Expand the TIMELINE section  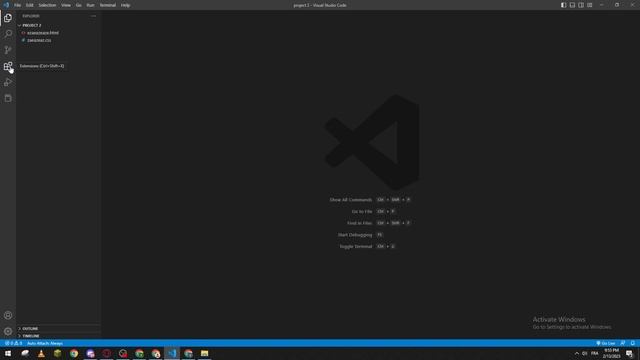(58, 336)
